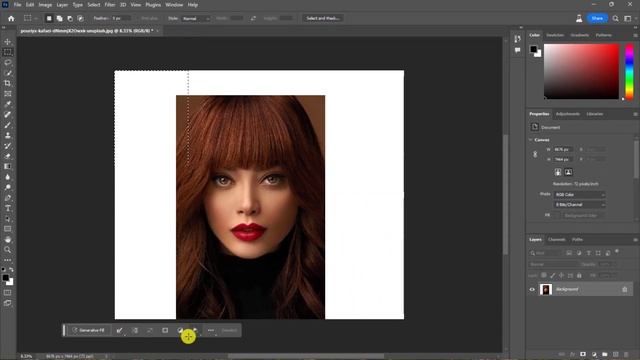Set canvas orientation to portrait
This screenshot has height=360, width=640.
pyautogui.click(x=558, y=172)
